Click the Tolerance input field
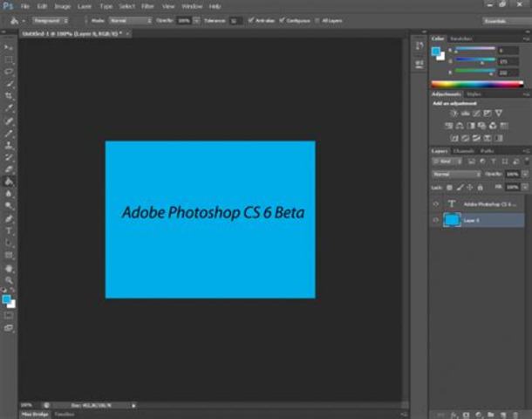The height and width of the screenshot is (419, 532). click(x=235, y=21)
